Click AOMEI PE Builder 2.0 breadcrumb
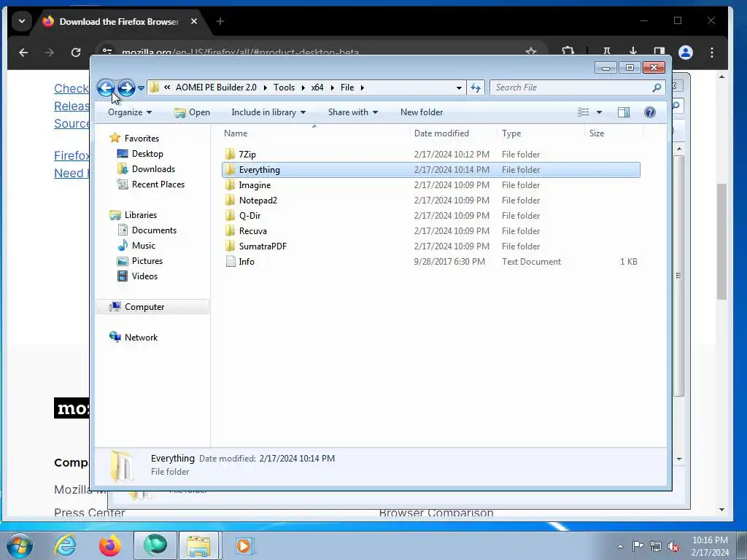747x560 pixels. [x=216, y=87]
